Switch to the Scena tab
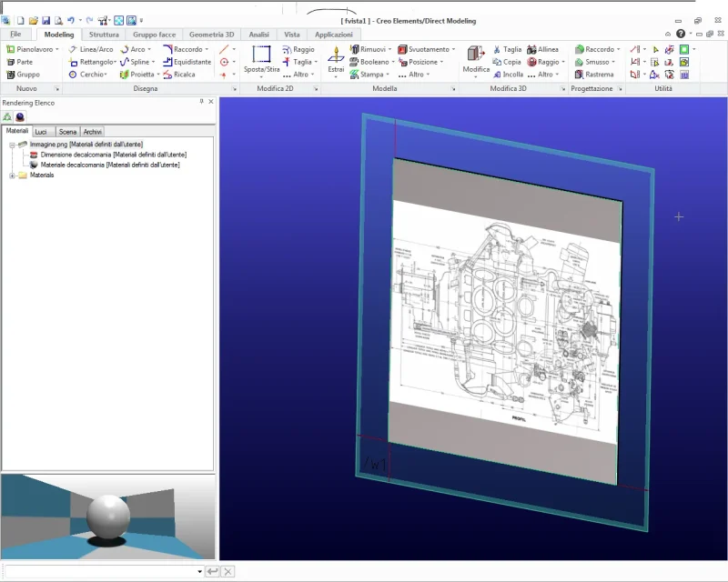Screen dimensions: 728x582 (67, 132)
